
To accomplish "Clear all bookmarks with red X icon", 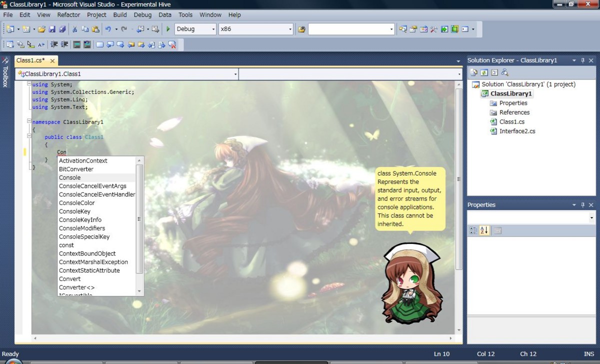I will click(x=172, y=44).
